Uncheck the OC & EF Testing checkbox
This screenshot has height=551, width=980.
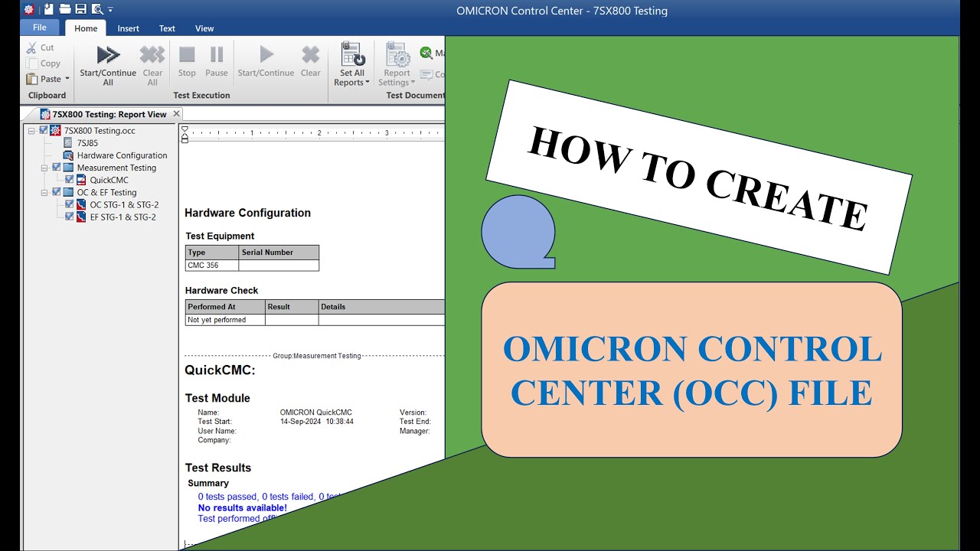point(57,191)
